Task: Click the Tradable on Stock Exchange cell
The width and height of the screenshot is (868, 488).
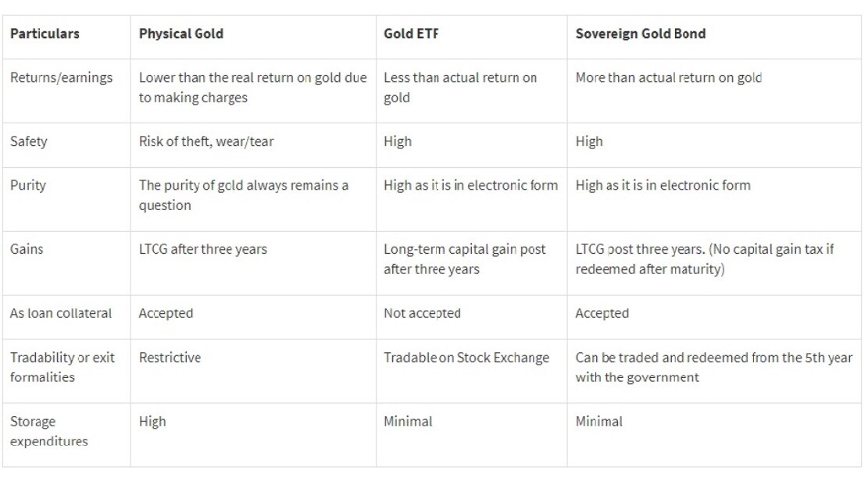Action: pyautogui.click(x=466, y=358)
